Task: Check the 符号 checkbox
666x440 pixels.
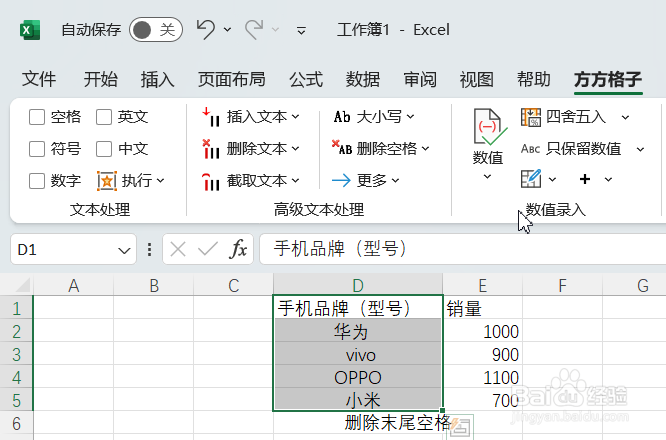Action: click(37, 149)
